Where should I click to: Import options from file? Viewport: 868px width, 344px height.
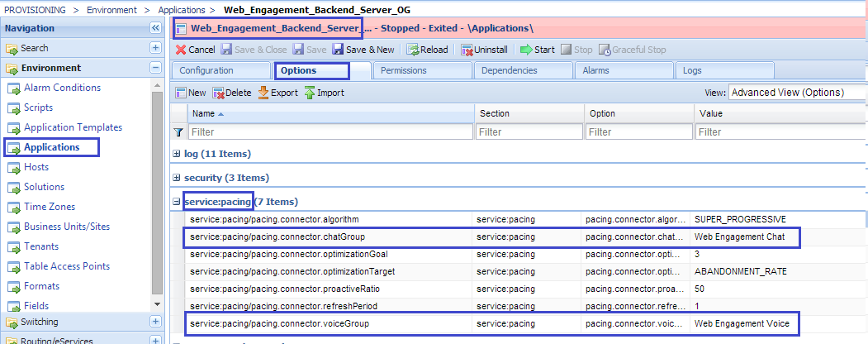(x=324, y=93)
